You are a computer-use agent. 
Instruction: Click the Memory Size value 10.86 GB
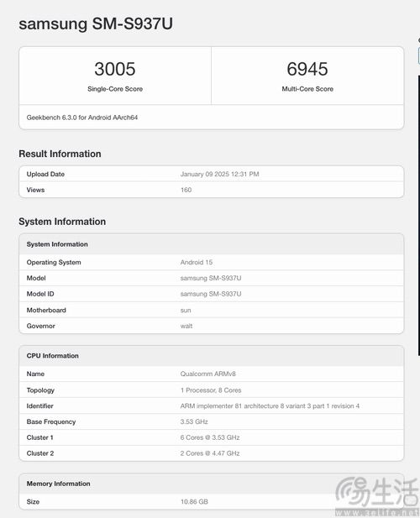194,502
